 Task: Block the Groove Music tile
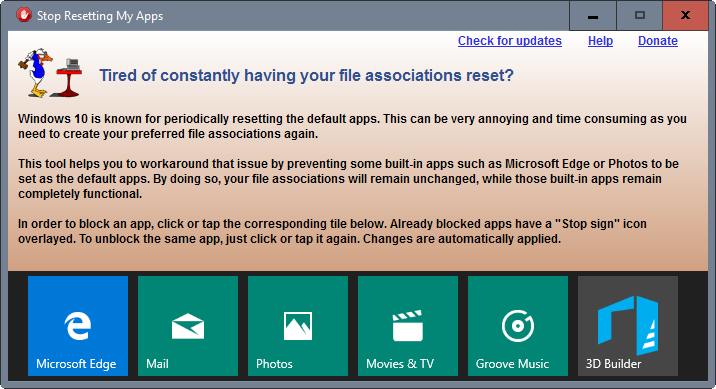coord(518,326)
